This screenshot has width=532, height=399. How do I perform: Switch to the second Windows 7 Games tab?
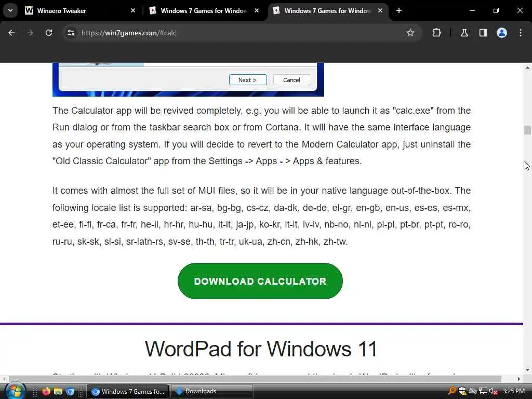(x=204, y=10)
